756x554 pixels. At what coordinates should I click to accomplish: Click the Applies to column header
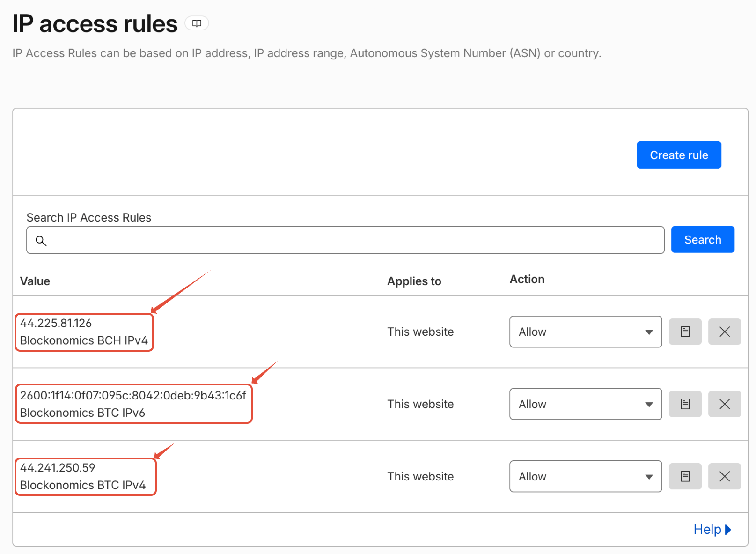[x=414, y=281]
